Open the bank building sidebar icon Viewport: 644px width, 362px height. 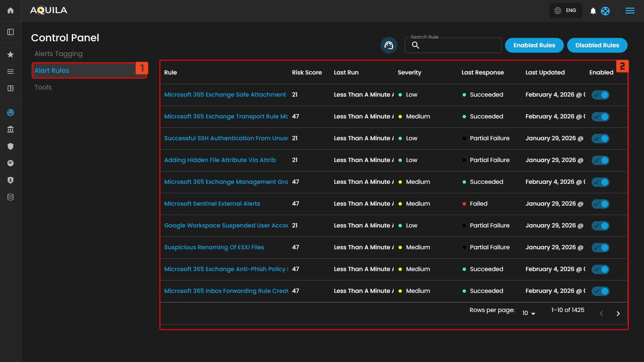(10, 129)
